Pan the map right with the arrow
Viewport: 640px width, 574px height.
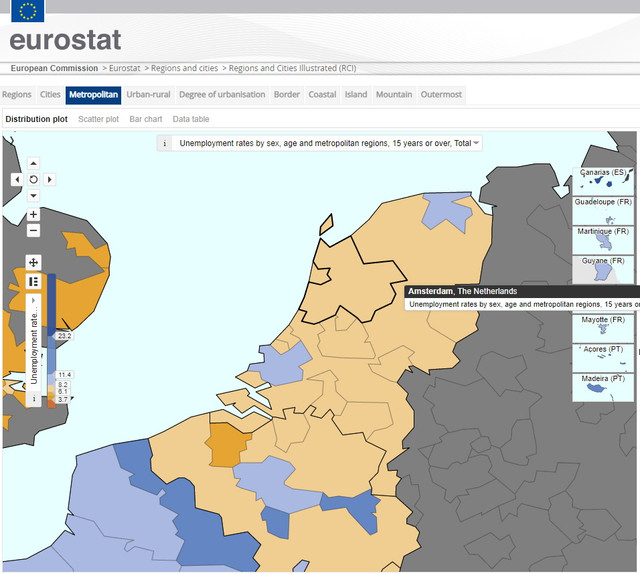point(49,179)
